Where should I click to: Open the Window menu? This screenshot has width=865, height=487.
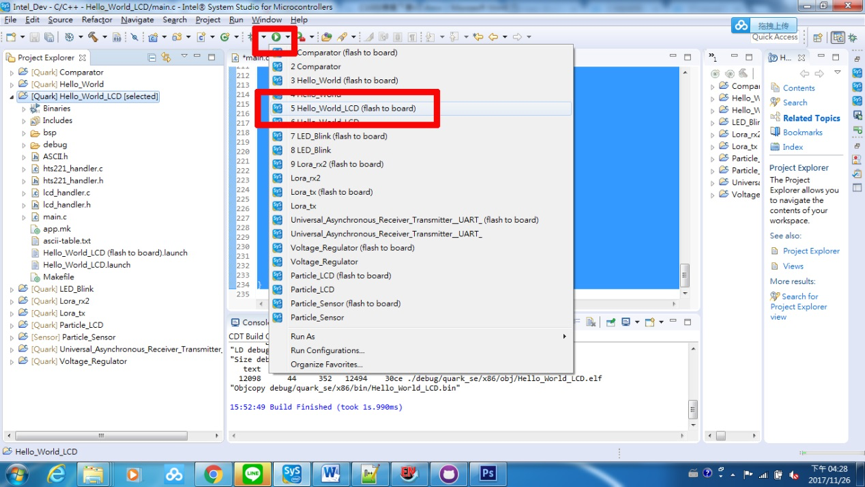[x=266, y=20]
